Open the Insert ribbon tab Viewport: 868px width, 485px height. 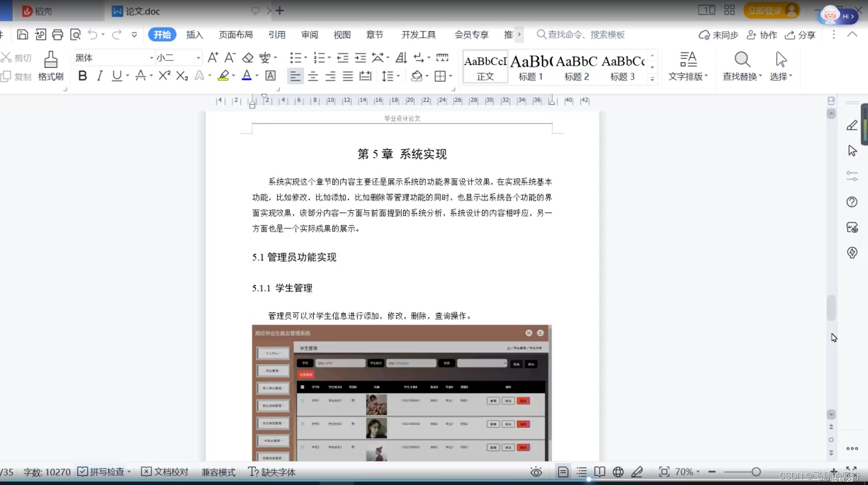tap(195, 35)
